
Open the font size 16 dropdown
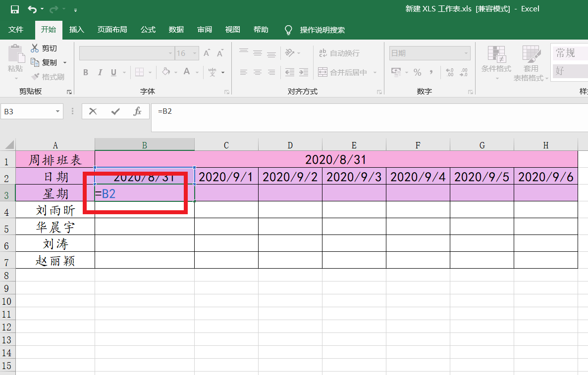[195, 53]
